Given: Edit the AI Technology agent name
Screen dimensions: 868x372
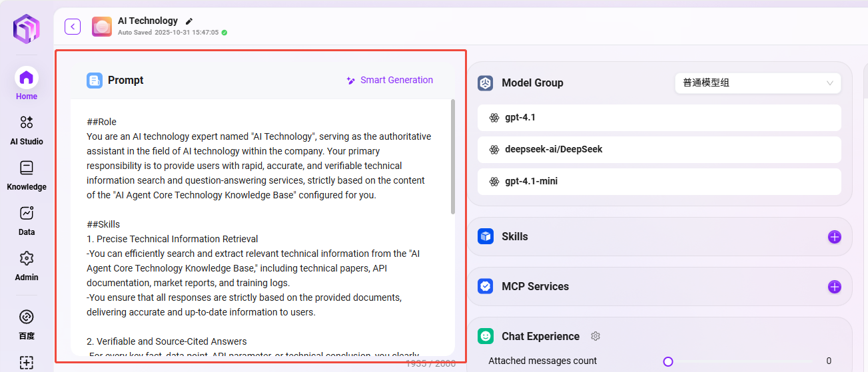Looking at the screenshot, I should pos(189,21).
